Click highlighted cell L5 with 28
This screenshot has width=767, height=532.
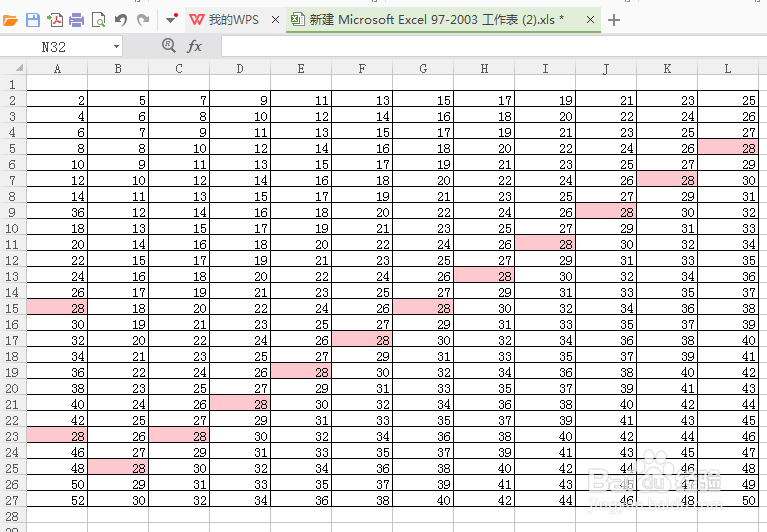[728, 148]
